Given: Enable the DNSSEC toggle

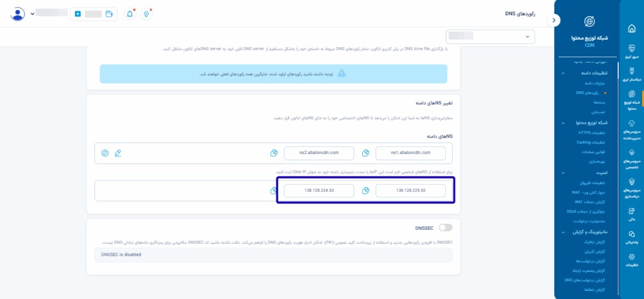Looking at the screenshot, I should point(446,227).
